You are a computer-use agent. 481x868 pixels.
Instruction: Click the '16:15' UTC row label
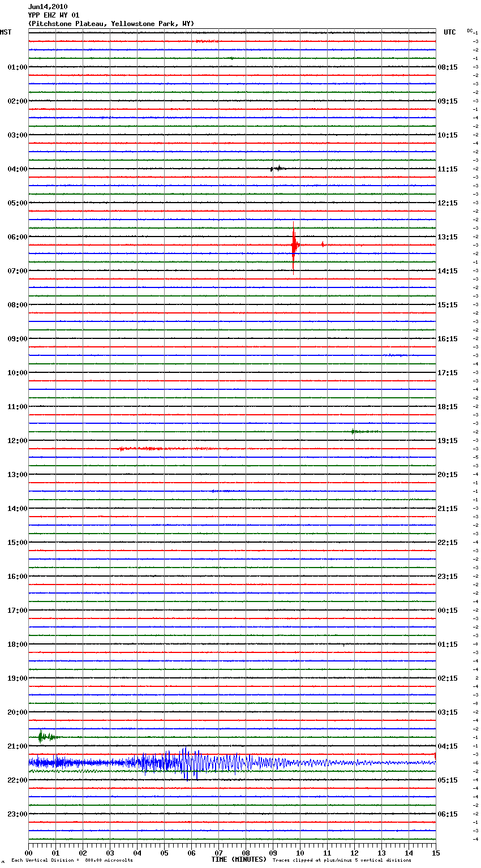click(448, 339)
